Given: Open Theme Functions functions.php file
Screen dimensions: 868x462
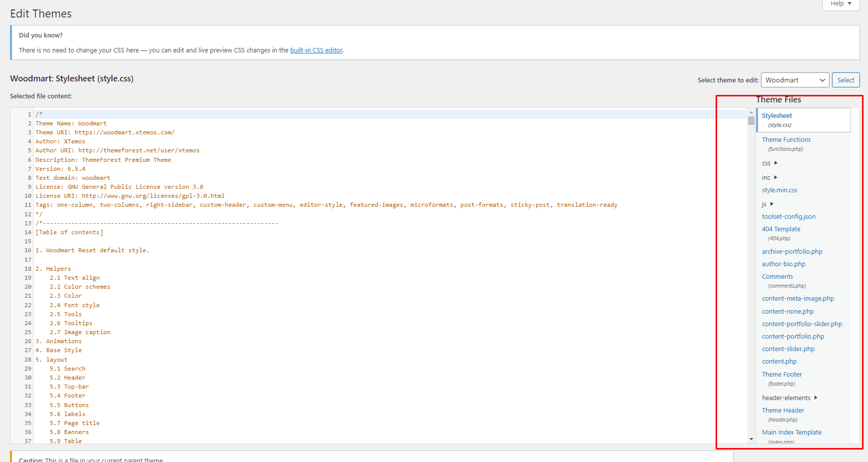Looking at the screenshot, I should (x=786, y=144).
